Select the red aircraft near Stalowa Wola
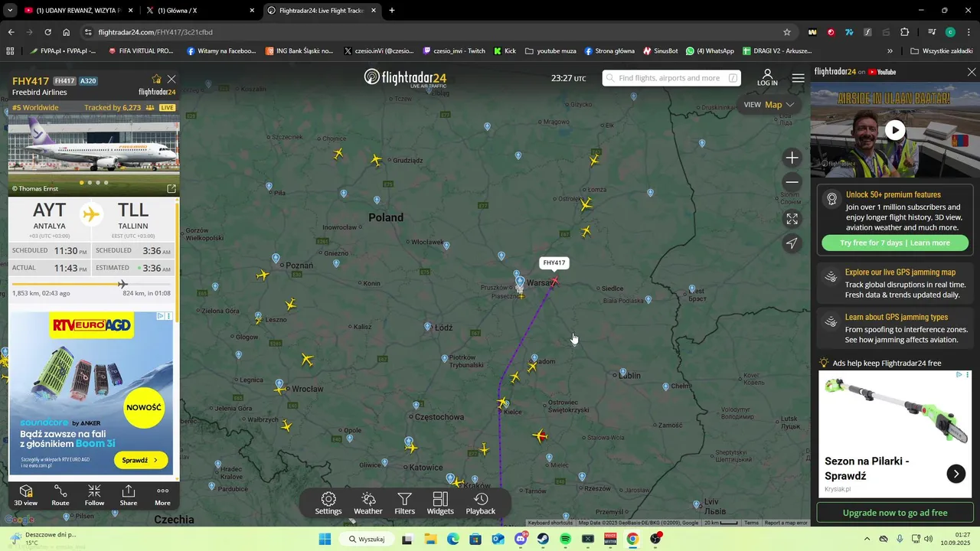Screen dimensions: 980x551 (x=541, y=436)
